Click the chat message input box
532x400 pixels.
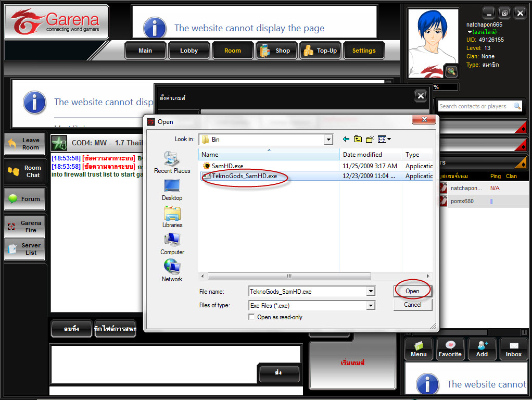point(155,364)
